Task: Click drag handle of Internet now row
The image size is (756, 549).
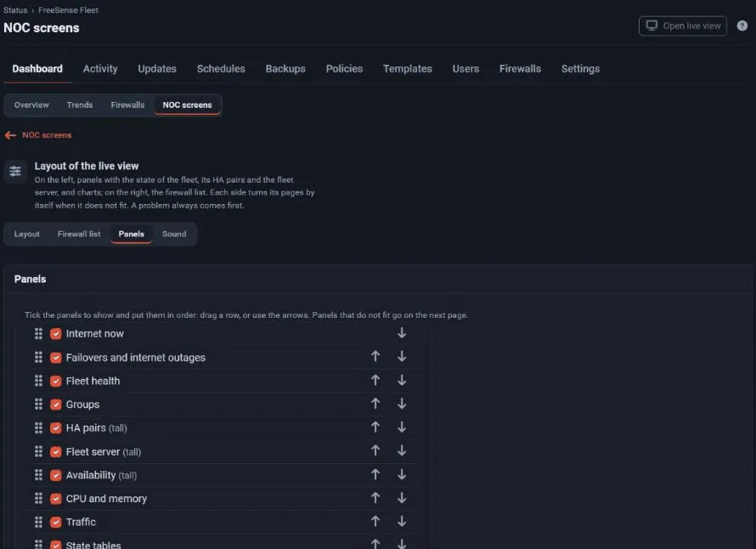Action: (x=38, y=333)
